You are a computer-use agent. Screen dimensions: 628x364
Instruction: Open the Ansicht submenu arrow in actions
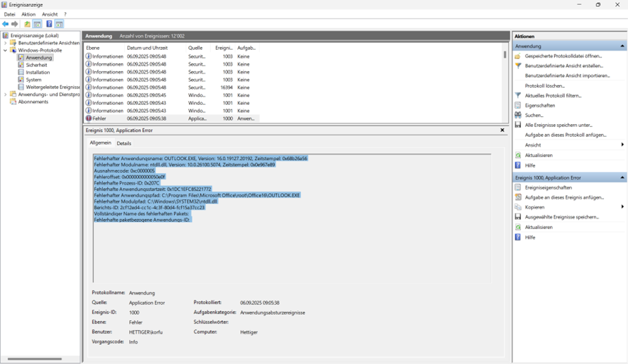click(x=623, y=145)
